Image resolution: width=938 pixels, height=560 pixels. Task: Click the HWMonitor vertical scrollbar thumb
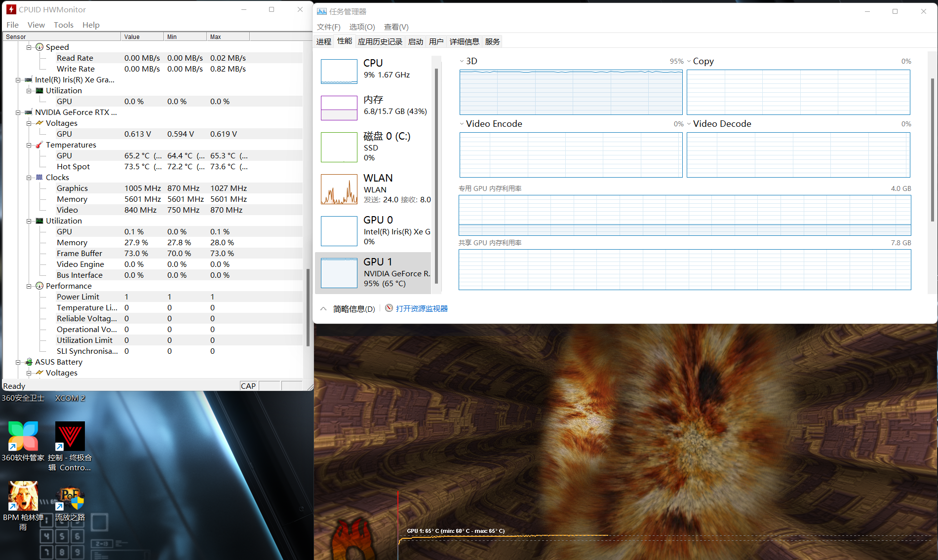tap(308, 307)
